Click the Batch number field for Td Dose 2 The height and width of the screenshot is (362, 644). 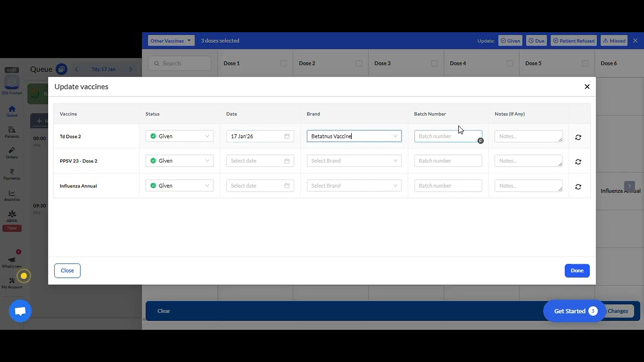[x=448, y=136]
